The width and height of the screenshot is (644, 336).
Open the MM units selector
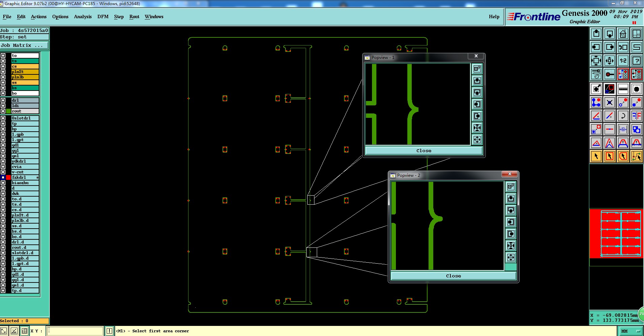tap(631, 331)
